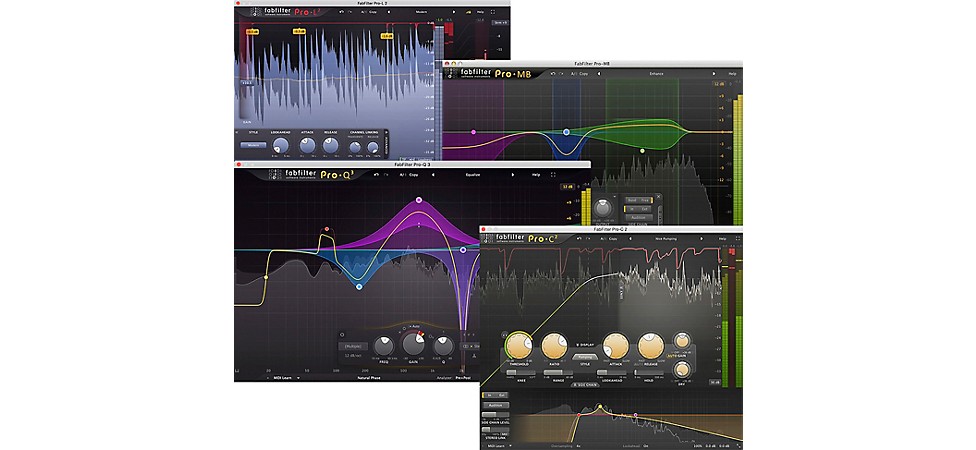Open the Help menu in Pro-Q 3
The width and height of the screenshot is (976, 450).
coord(536,175)
